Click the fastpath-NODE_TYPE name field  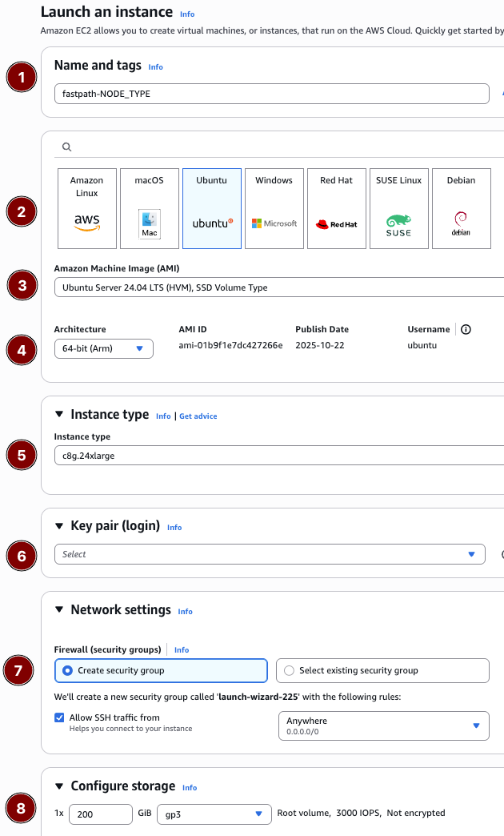(x=272, y=94)
